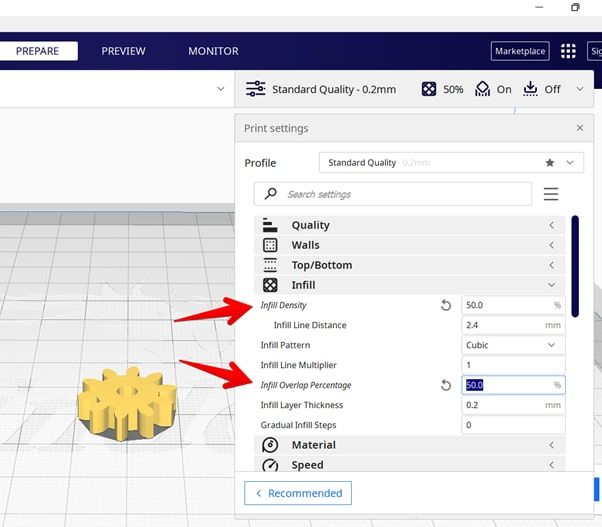Expand the Quality settings section
The width and height of the screenshot is (602, 527).
click(x=410, y=225)
